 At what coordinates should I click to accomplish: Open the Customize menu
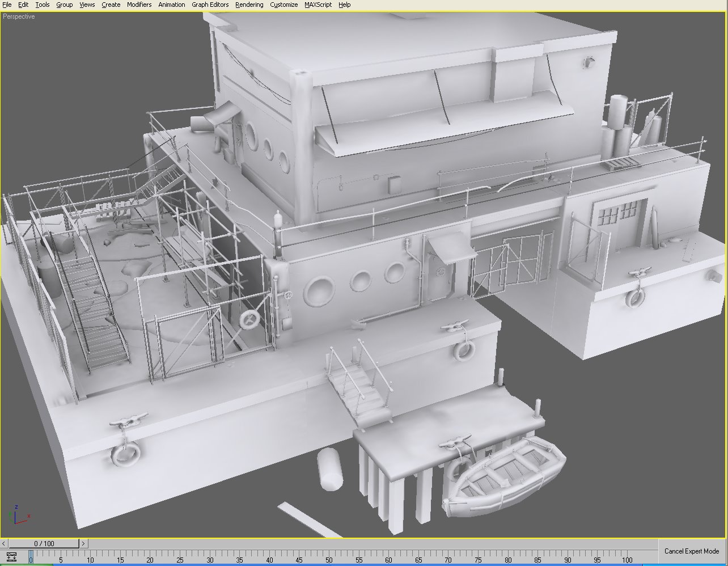point(283,5)
